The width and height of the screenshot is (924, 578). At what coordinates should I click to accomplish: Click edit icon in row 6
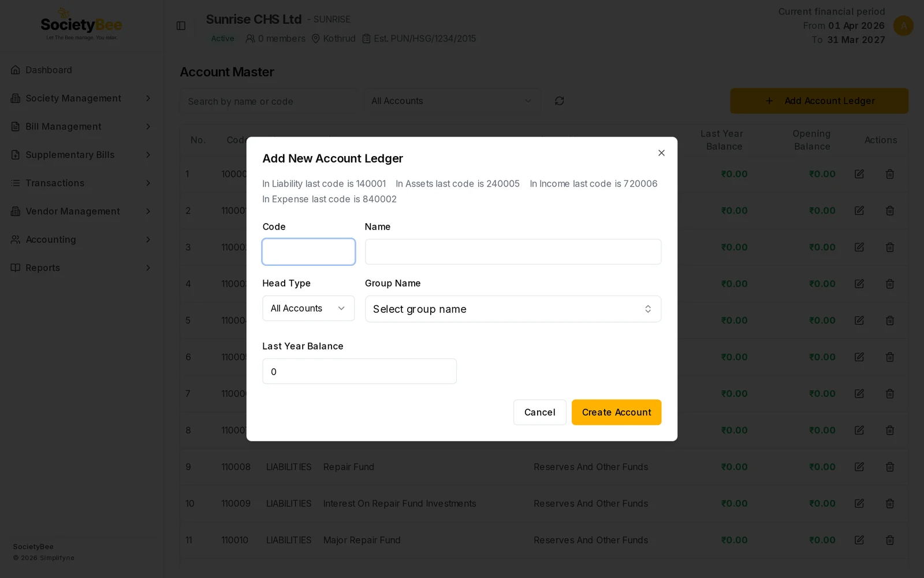(x=859, y=357)
